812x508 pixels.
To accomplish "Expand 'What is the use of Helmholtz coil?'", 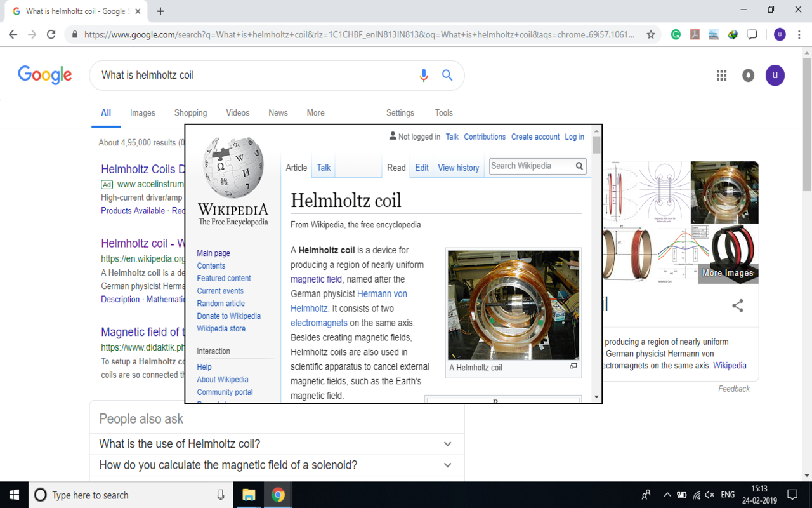I will coord(447,444).
